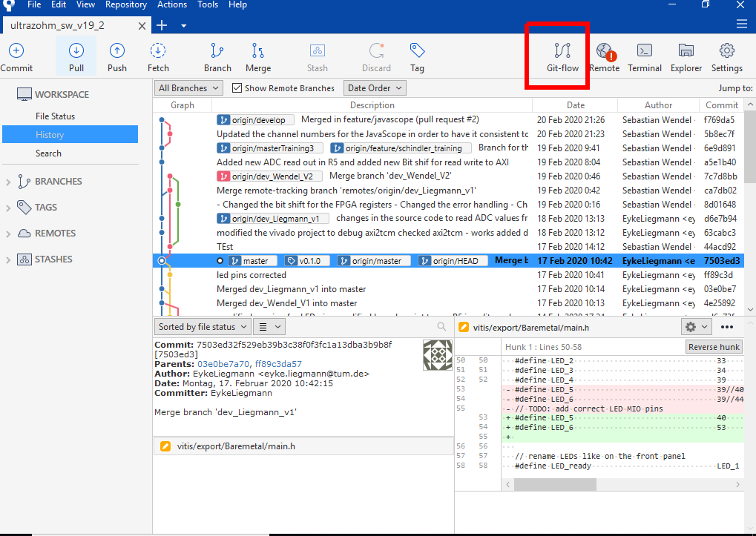This screenshot has height=536, width=756.
Task: Expand the STASHES sidebar section
Action: click(9, 259)
